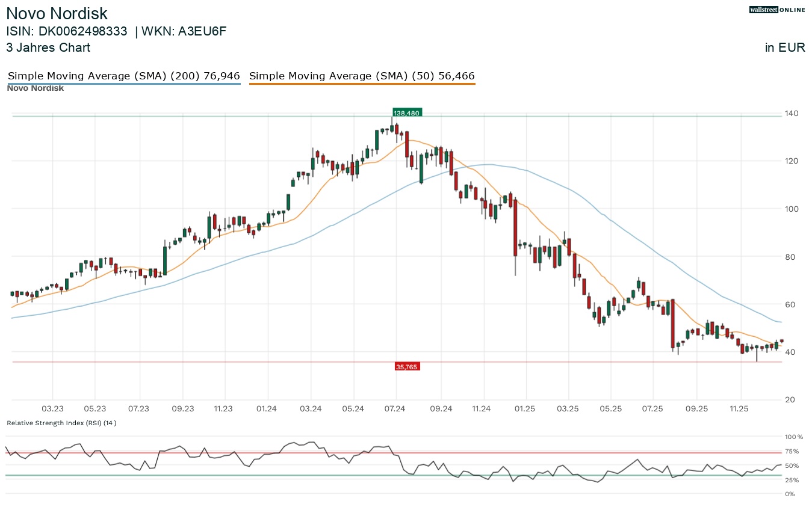This screenshot has width=812, height=510.
Task: Toggle the Novo Nordisk series label under legend
Action: (x=35, y=89)
